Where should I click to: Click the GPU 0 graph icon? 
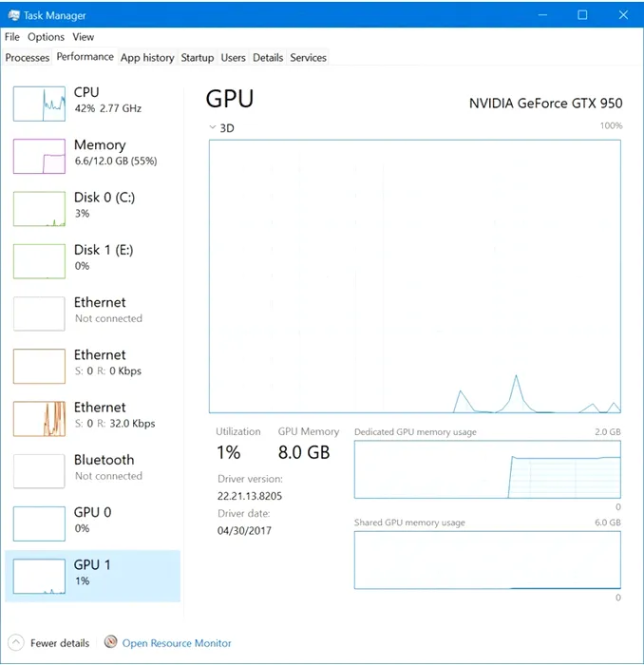pyautogui.click(x=39, y=522)
